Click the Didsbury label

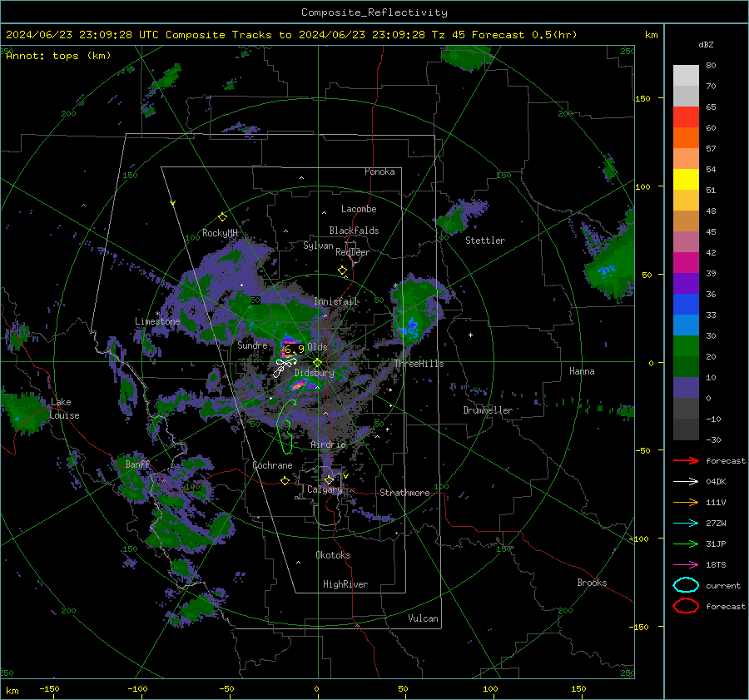pos(315,373)
